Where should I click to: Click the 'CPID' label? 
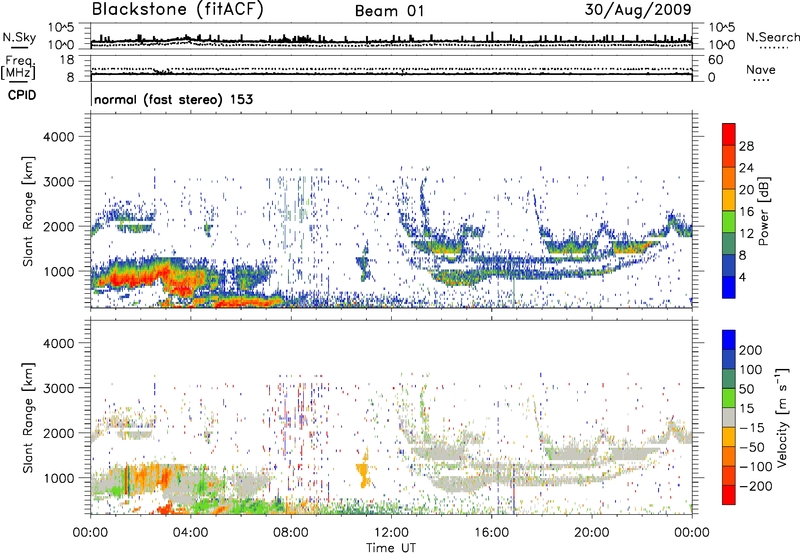pyautogui.click(x=22, y=95)
